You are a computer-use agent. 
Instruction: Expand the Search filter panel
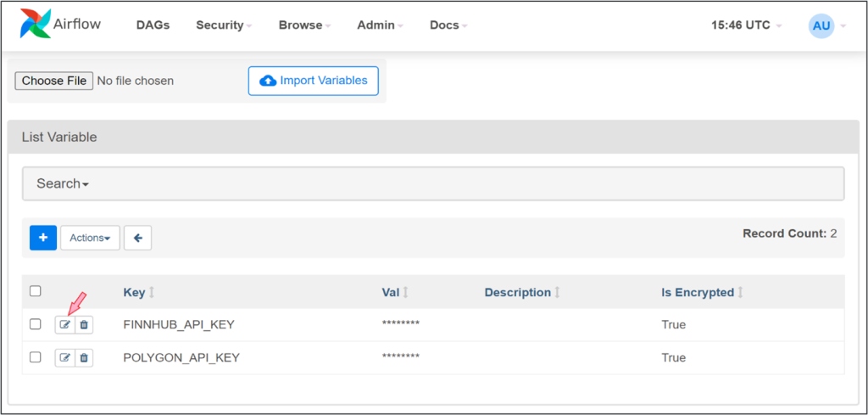[x=63, y=183]
